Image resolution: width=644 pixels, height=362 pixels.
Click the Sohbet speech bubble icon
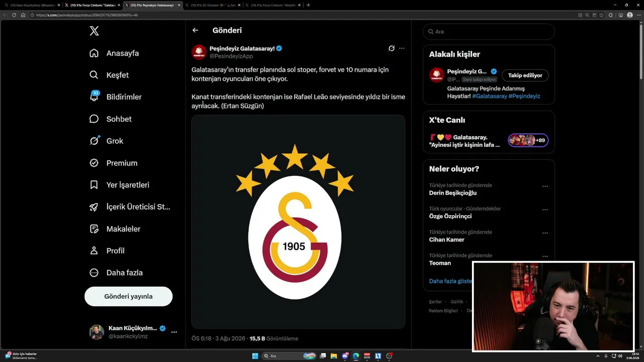coord(94,119)
